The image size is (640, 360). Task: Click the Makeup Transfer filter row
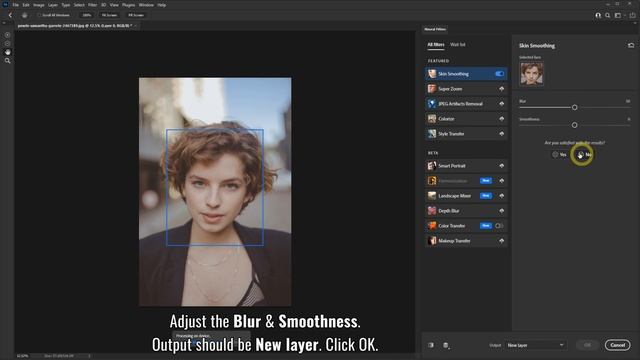tap(466, 241)
